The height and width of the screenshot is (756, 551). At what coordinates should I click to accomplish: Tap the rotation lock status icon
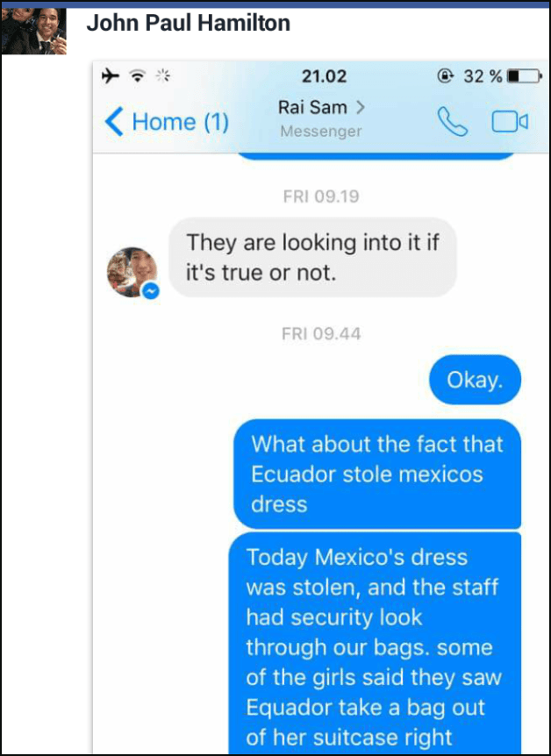tap(444, 76)
